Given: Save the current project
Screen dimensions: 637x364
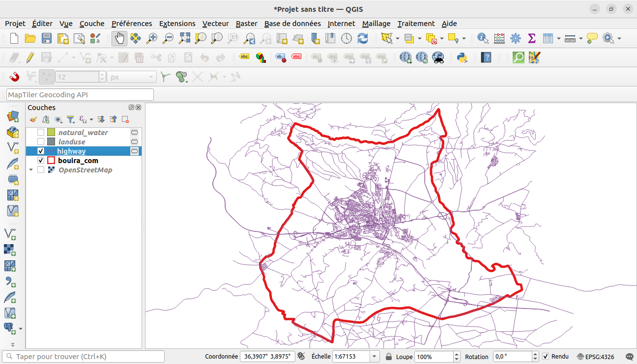Looking at the screenshot, I should (x=47, y=38).
